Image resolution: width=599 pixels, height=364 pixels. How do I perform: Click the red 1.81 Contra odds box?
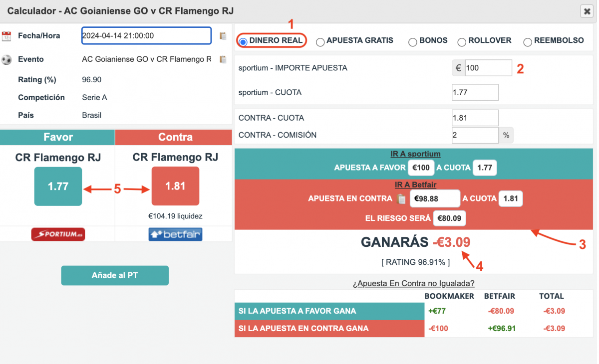pos(175,186)
